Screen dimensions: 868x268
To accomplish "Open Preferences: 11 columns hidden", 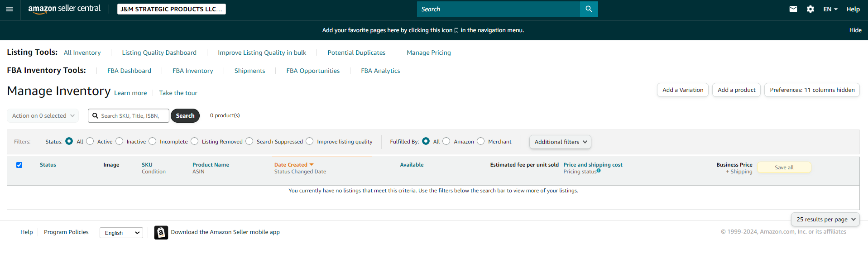I will point(812,90).
